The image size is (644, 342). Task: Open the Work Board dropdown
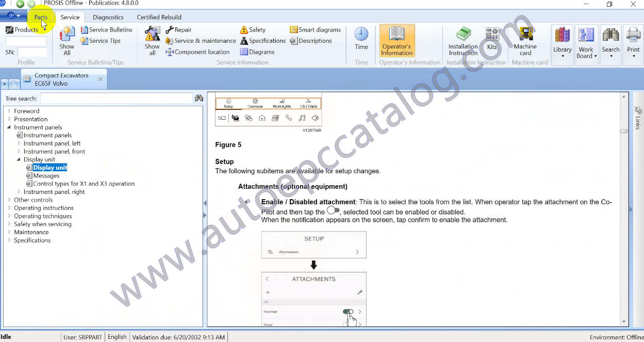[x=586, y=41]
